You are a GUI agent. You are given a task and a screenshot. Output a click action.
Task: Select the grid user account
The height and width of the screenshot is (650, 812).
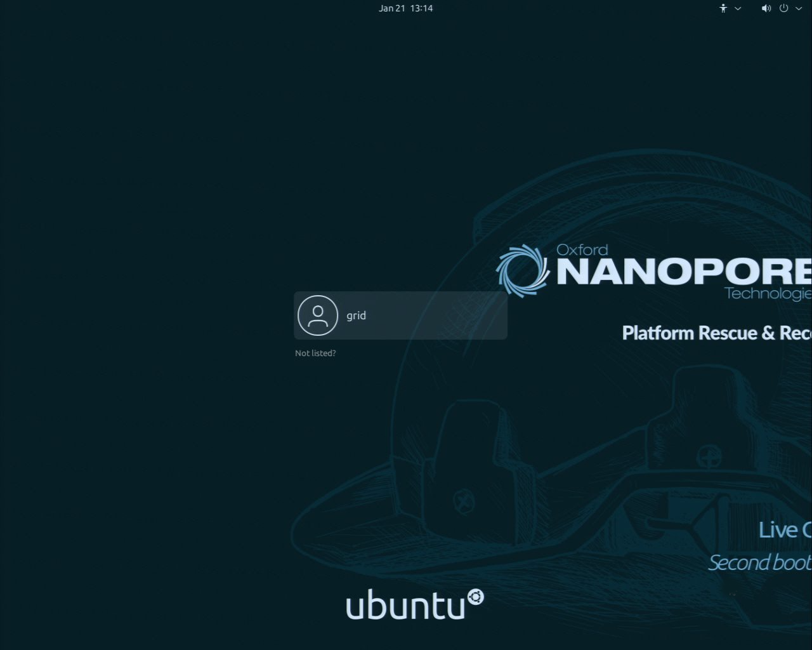(400, 315)
